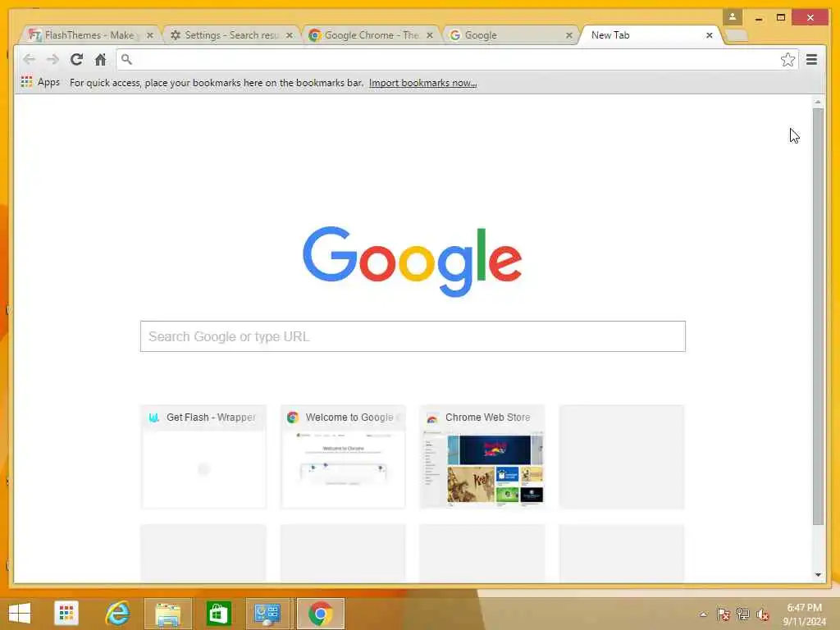Switch to the Settings - Search results tab
Screen dimensions: 840x630
[x=230, y=35]
